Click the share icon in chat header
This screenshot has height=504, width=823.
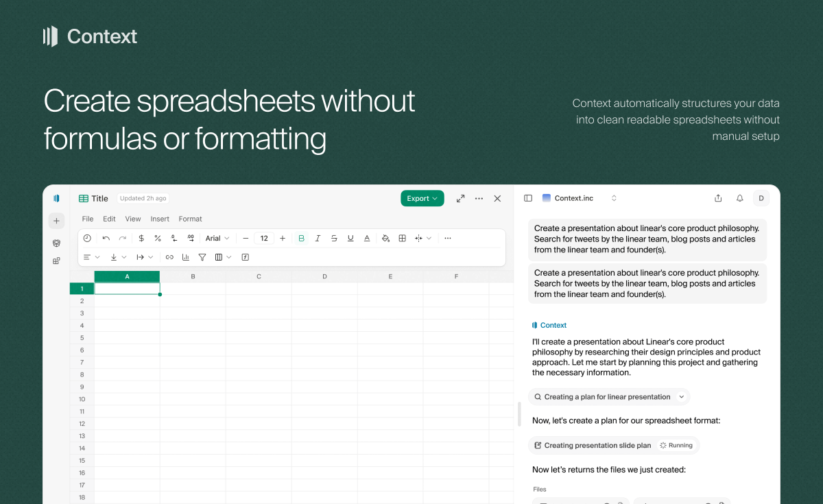coord(718,198)
